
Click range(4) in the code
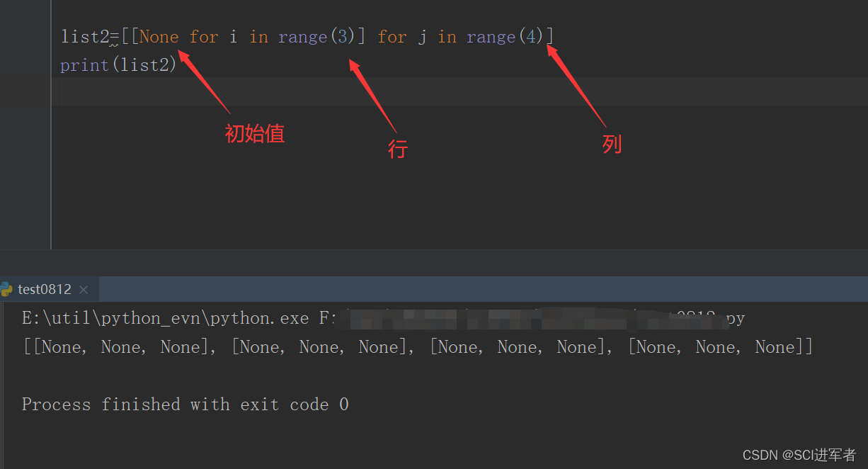click(x=505, y=36)
